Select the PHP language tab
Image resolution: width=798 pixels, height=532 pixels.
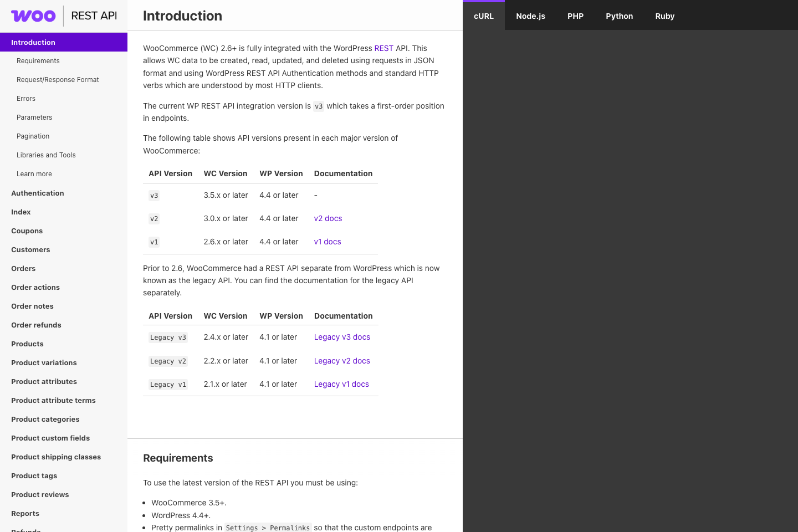click(x=575, y=16)
